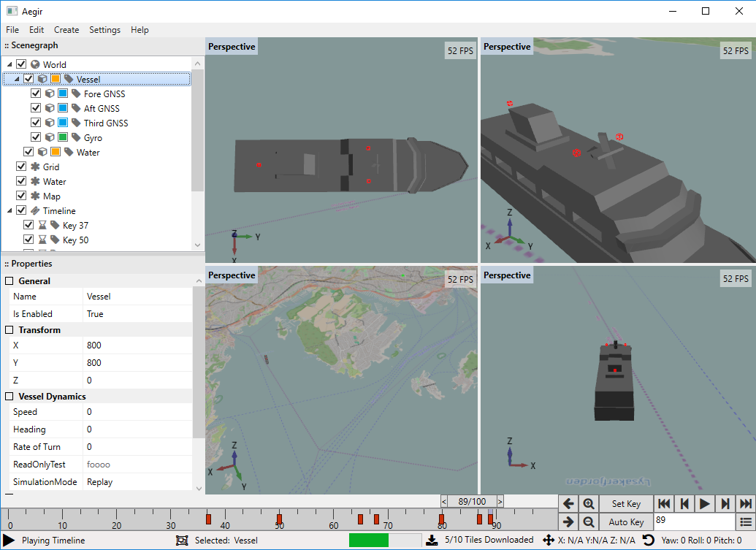Click the green Gyro color swatch

[x=63, y=138]
